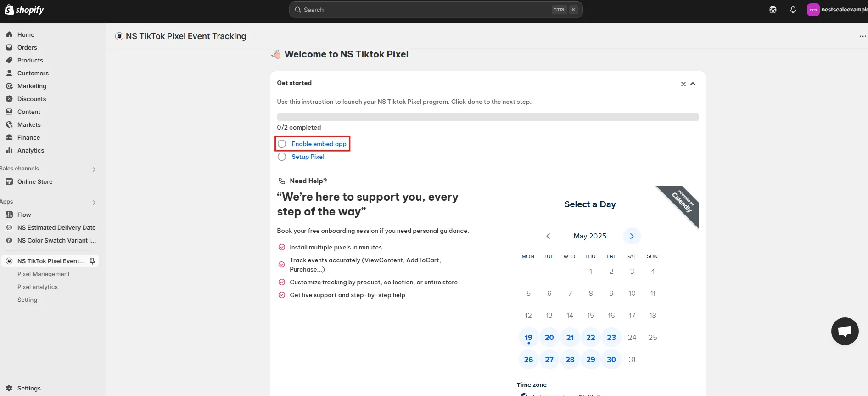Open Online Store sales channel
Viewport: 868px width, 396px height.
click(x=35, y=181)
